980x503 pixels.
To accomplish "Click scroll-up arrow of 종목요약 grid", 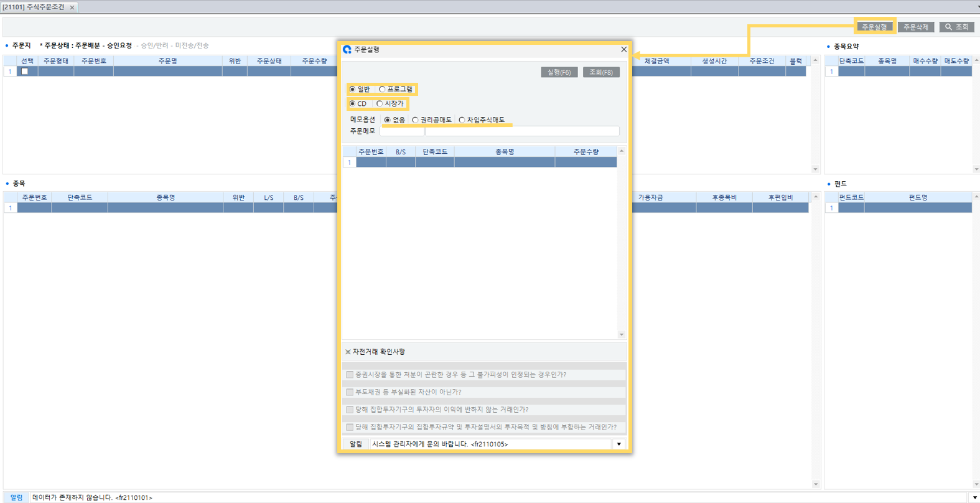I will tap(976, 60).
